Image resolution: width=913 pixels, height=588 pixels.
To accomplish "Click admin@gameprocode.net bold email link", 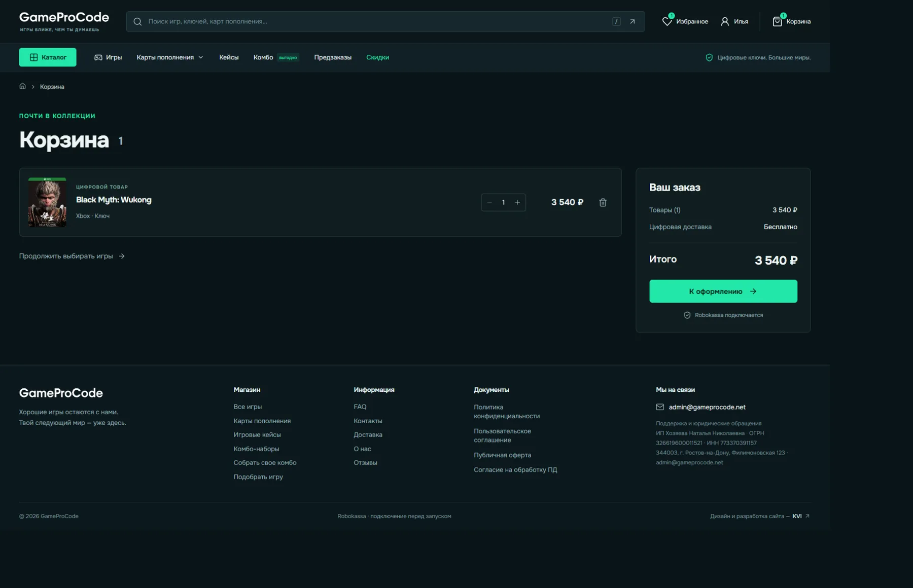I will click(707, 407).
